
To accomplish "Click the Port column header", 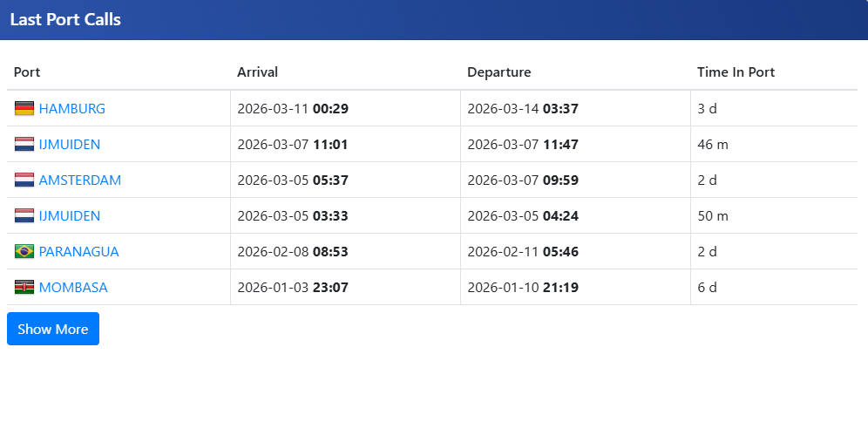I will tap(27, 72).
